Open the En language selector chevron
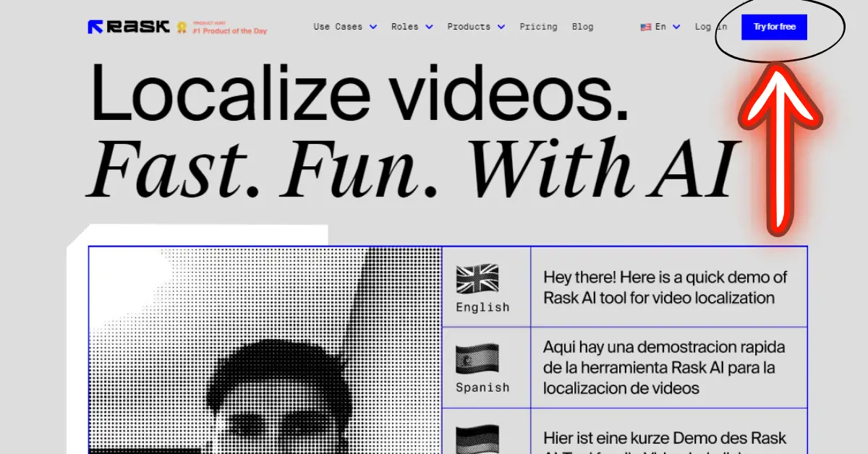Viewport: 868px width, 454px height. click(x=676, y=27)
